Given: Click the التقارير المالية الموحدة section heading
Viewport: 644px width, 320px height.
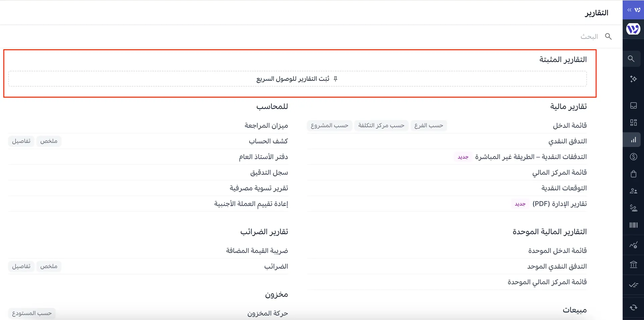Looking at the screenshot, I should [549, 232].
